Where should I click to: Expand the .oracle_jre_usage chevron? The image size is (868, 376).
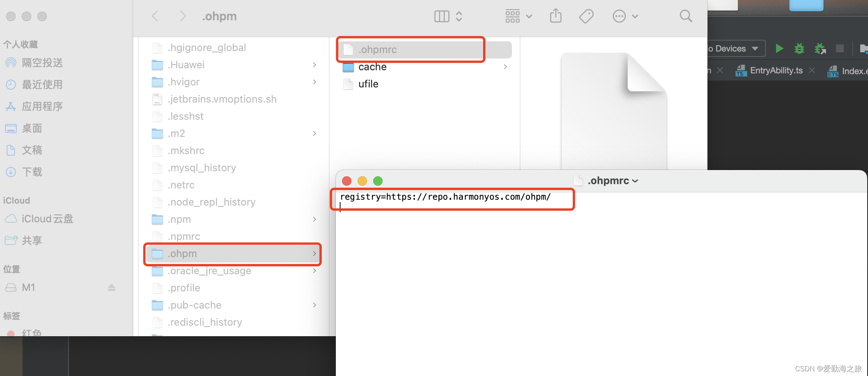tap(314, 271)
